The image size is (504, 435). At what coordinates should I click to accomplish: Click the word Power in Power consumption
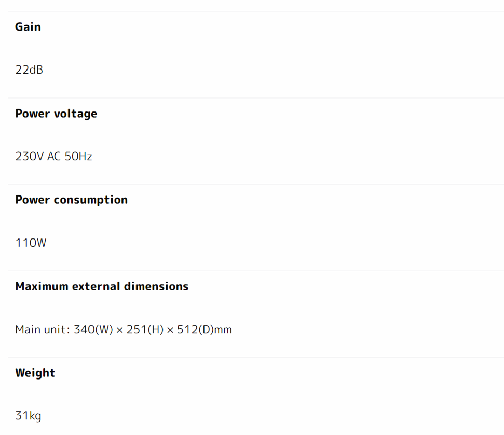click(x=33, y=200)
